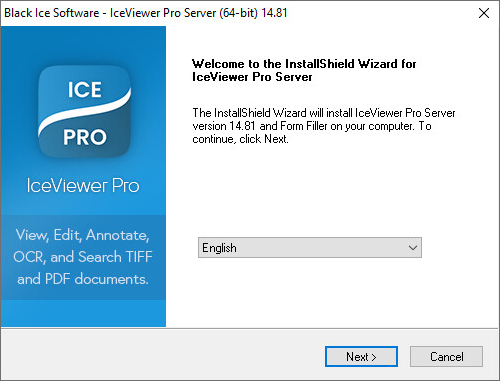Select the English text in language combo box
The height and width of the screenshot is (381, 500).
tap(219, 248)
